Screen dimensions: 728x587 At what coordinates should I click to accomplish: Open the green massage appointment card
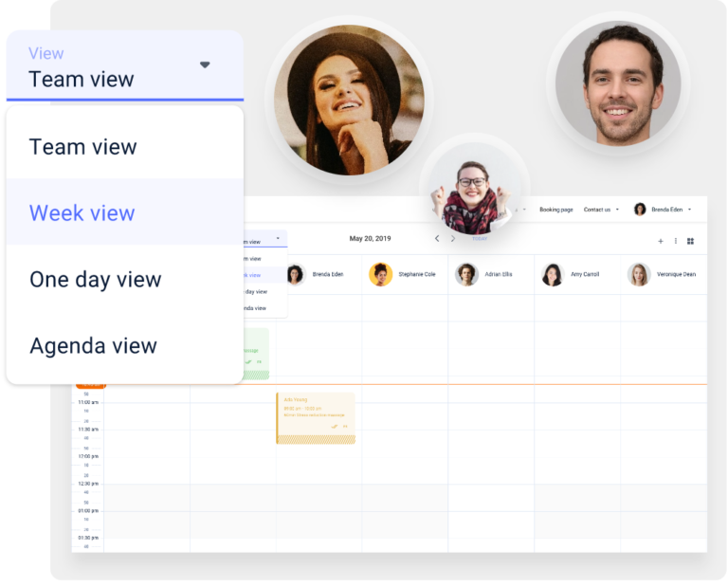[x=256, y=354]
